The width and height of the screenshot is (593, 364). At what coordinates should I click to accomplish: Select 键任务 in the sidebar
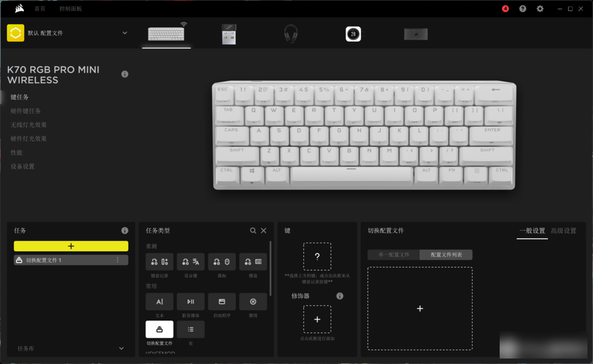coord(20,97)
